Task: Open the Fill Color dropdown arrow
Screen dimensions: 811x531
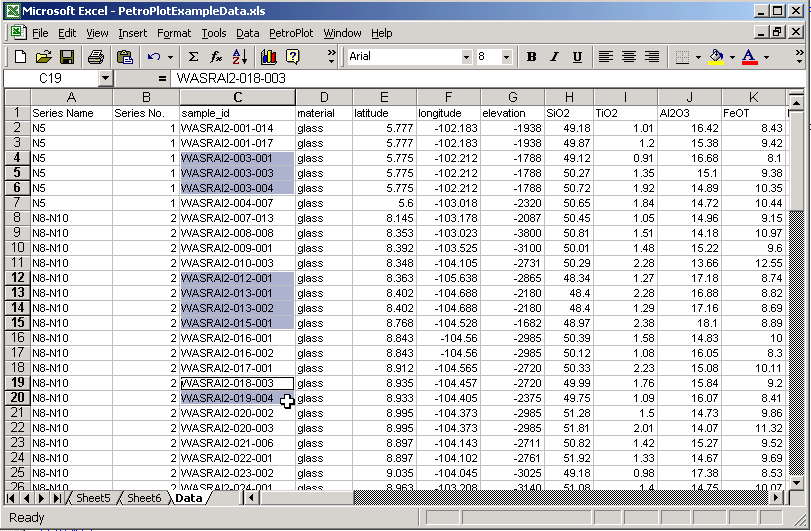Action: (732, 57)
